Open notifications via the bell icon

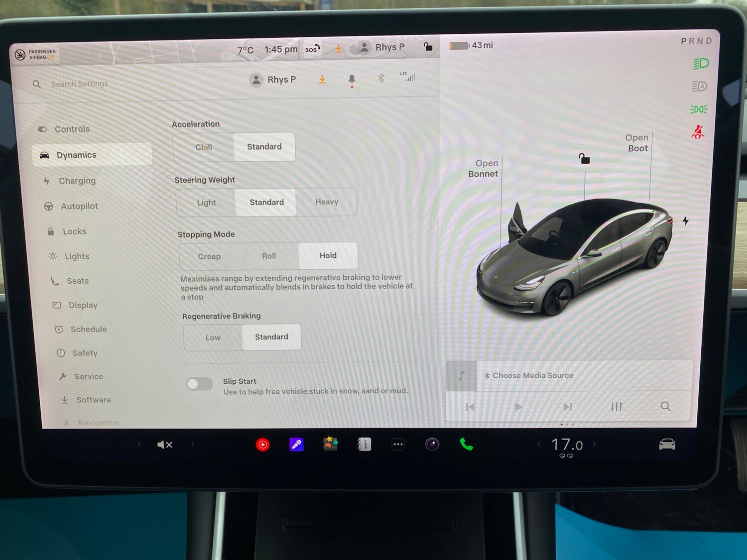tap(352, 79)
